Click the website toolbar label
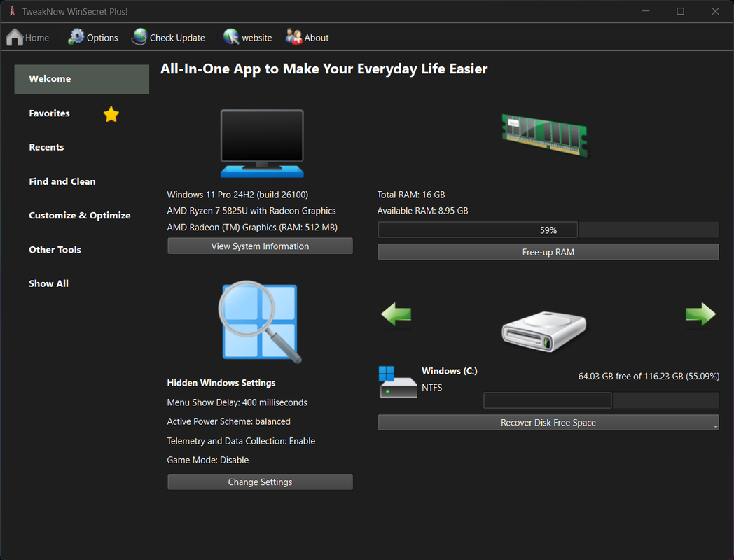The width and height of the screenshot is (734, 560). [256, 38]
